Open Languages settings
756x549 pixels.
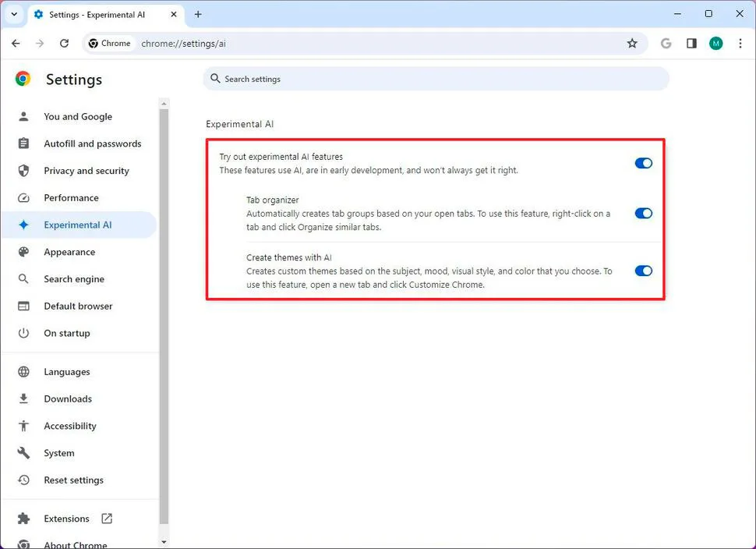coord(79,371)
